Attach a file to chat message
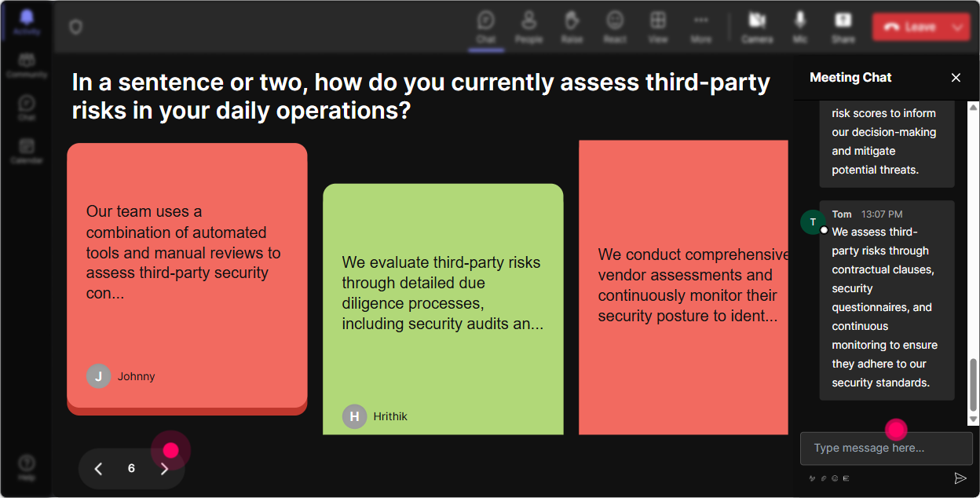 (824, 478)
